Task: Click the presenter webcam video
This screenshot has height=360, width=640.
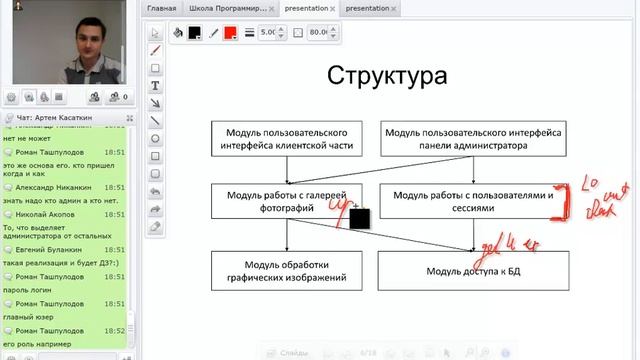Action: point(69,42)
